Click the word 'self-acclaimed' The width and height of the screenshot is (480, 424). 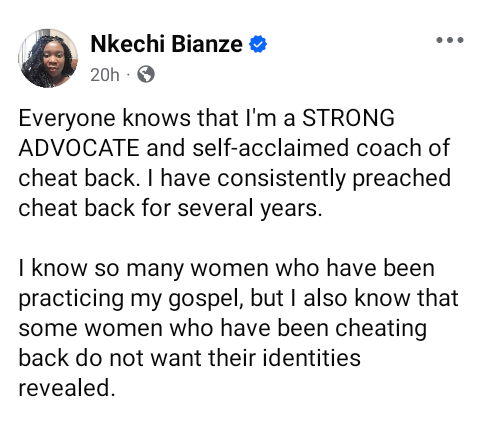(270, 148)
